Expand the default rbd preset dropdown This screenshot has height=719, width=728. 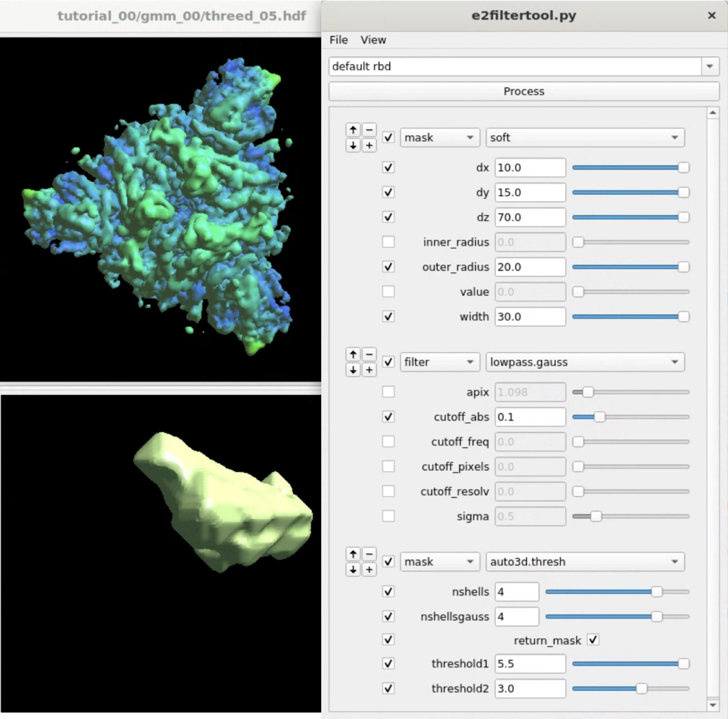pyautogui.click(x=709, y=66)
